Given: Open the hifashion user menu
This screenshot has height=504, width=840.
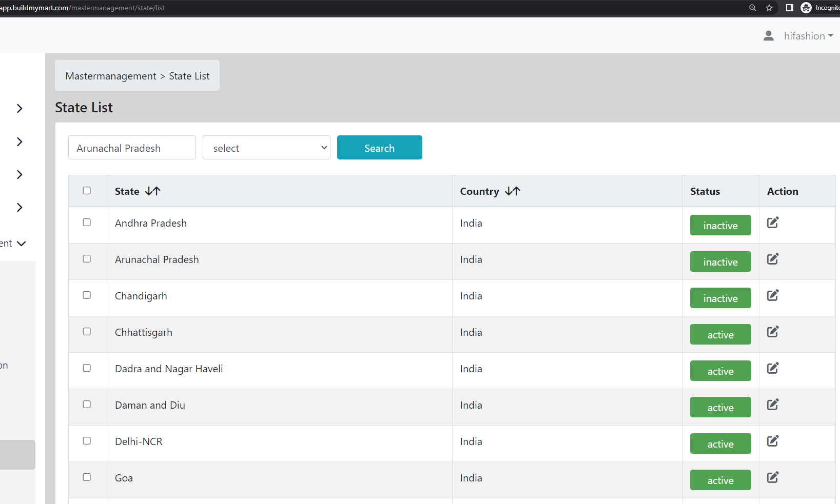Looking at the screenshot, I should pos(808,36).
